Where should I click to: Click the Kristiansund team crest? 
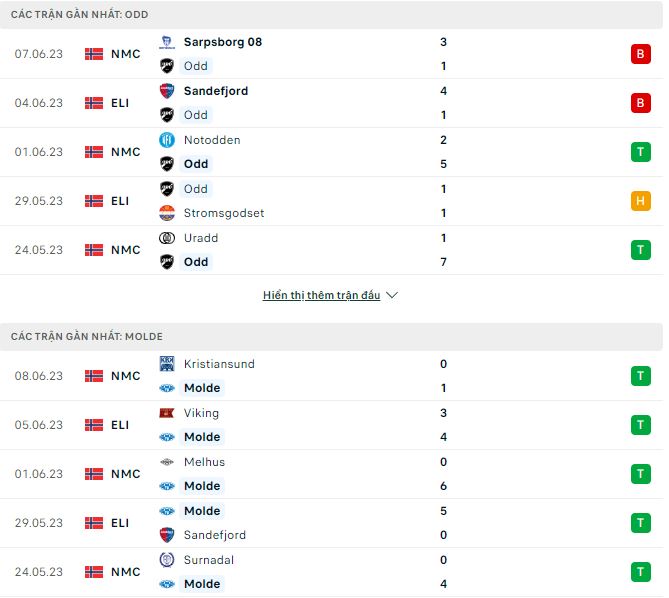[167, 364]
